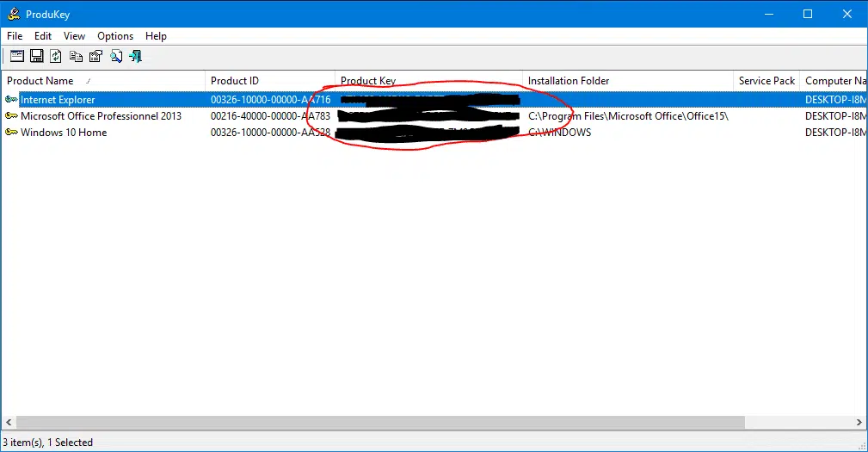Screen dimensions: 868x452
Task: Select the Windows 10 Home row
Action: click(x=434, y=133)
